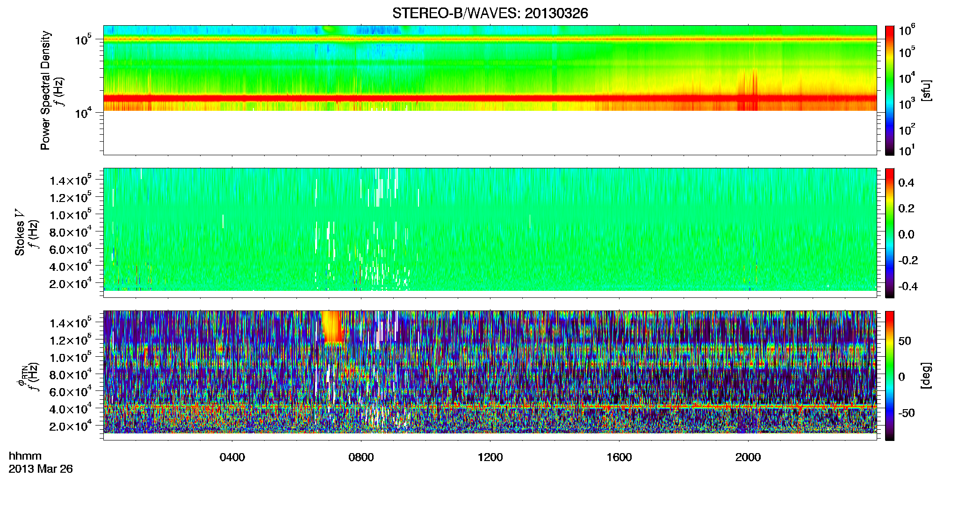Select the 10^2 tick on the sfu colorbar
980x505 pixels.
click(x=907, y=129)
